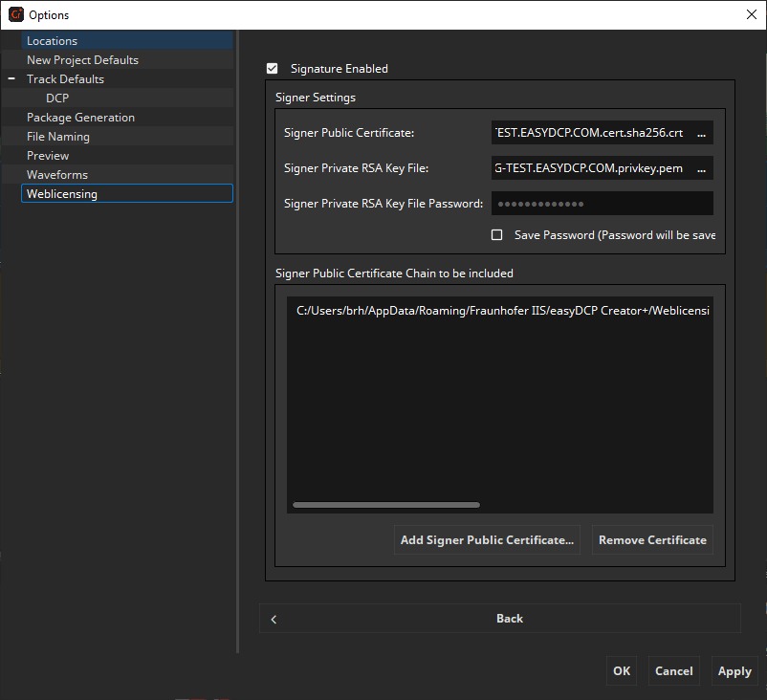Disable the Signature Enabled checkbox
The image size is (767, 700).
[273, 69]
